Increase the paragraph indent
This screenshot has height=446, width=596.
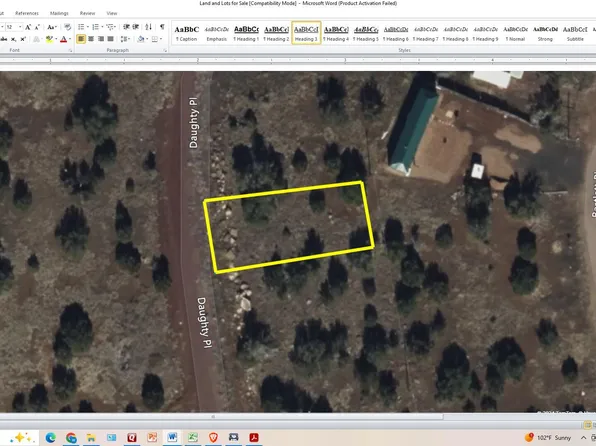tap(136, 27)
